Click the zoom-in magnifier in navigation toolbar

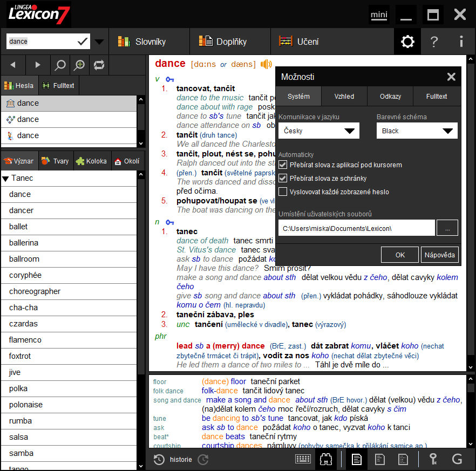click(79, 65)
